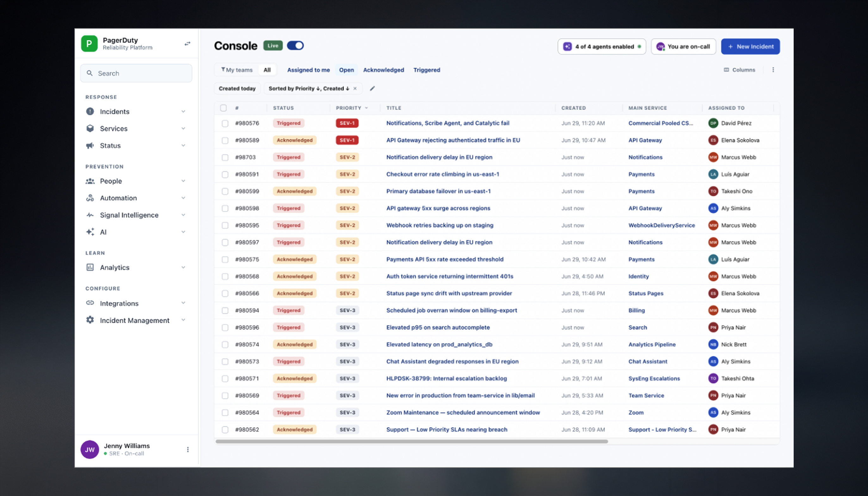
Task: Select checkbox for incident #980589
Action: 225,140
